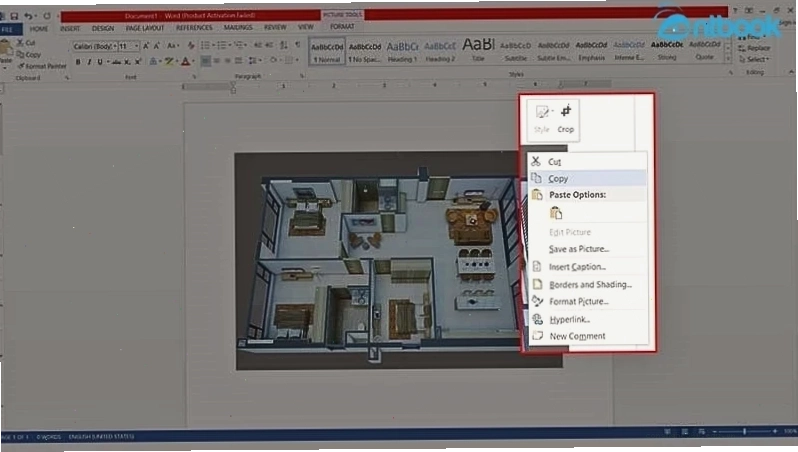The width and height of the screenshot is (798, 452).
Task: Click the Keep Source Formatting paste icon
Action: click(556, 213)
